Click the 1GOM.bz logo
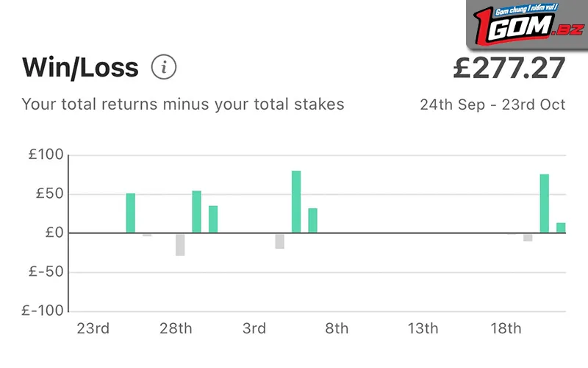Image resolution: width=588 pixels, height=368 pixels. pos(527,25)
